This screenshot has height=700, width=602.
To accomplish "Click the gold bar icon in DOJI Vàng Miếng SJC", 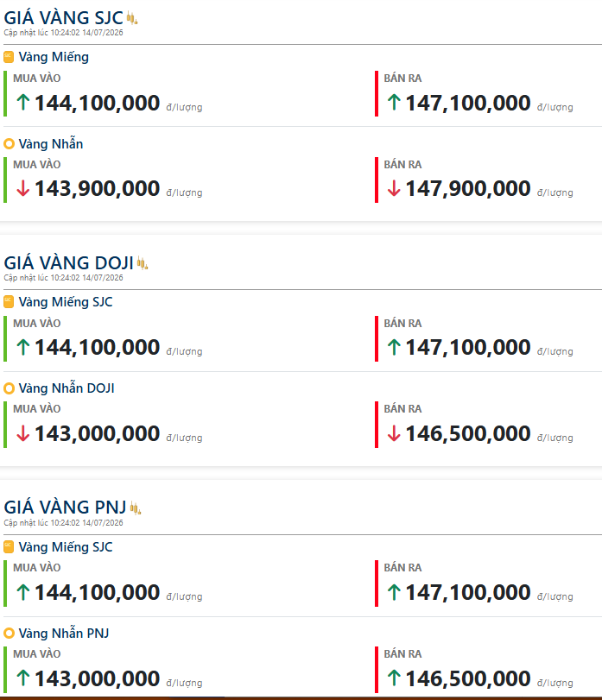I will pos(9,302).
